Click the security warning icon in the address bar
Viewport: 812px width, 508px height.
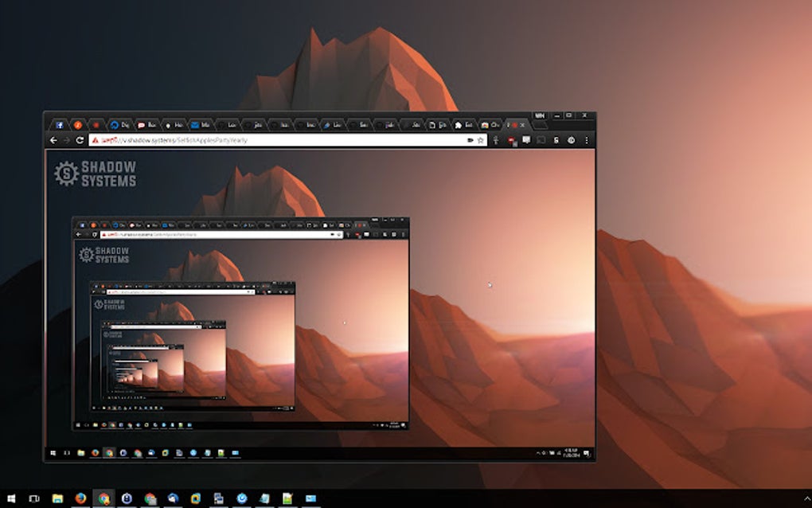click(x=95, y=140)
